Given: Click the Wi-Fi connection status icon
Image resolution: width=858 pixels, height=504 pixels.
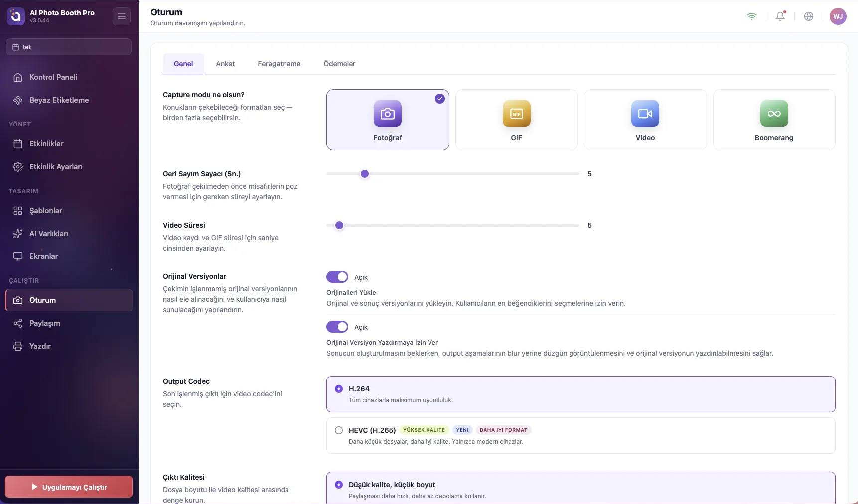Looking at the screenshot, I should pyautogui.click(x=752, y=16).
